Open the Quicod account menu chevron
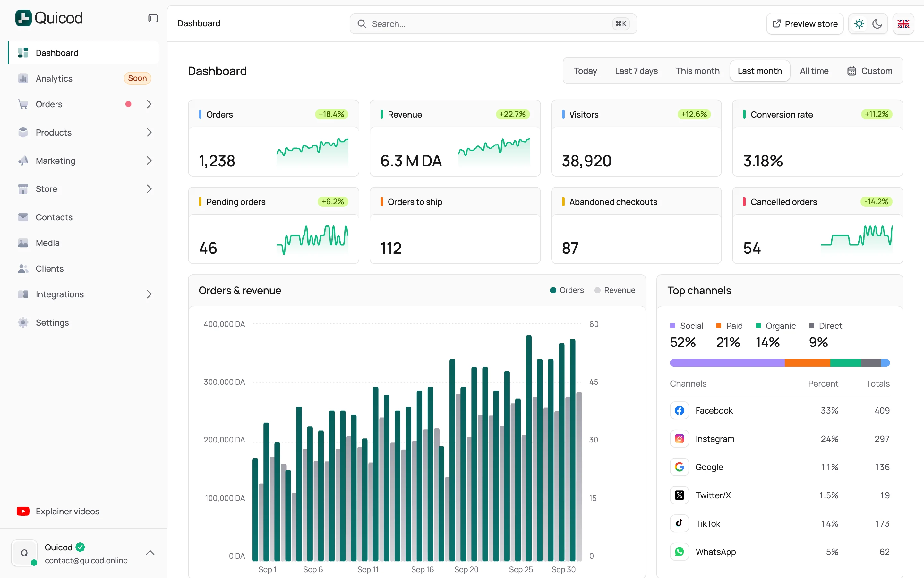Viewport: 924px width, 578px height. pos(150,552)
